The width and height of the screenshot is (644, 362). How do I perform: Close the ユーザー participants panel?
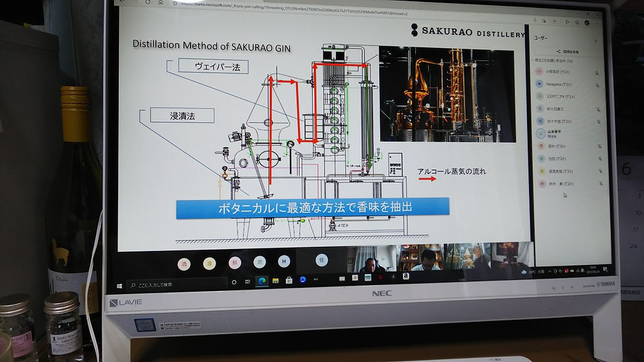tap(595, 40)
